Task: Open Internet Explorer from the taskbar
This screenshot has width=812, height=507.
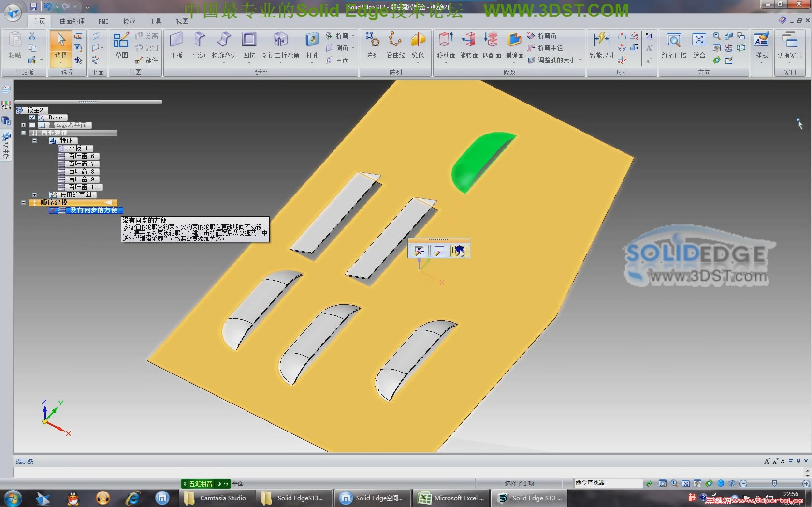Action: [x=132, y=498]
